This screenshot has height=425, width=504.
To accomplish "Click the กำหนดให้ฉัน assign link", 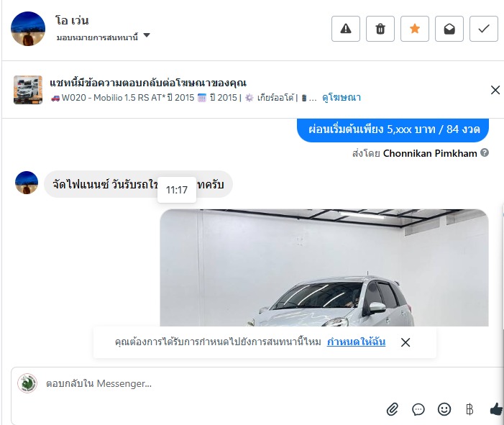I will pyautogui.click(x=356, y=342).
